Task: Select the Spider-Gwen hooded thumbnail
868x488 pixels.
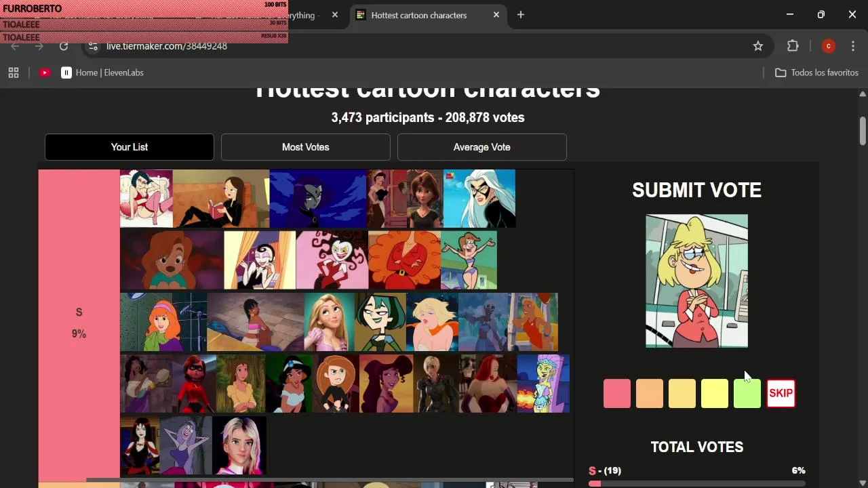Action: click(239, 445)
